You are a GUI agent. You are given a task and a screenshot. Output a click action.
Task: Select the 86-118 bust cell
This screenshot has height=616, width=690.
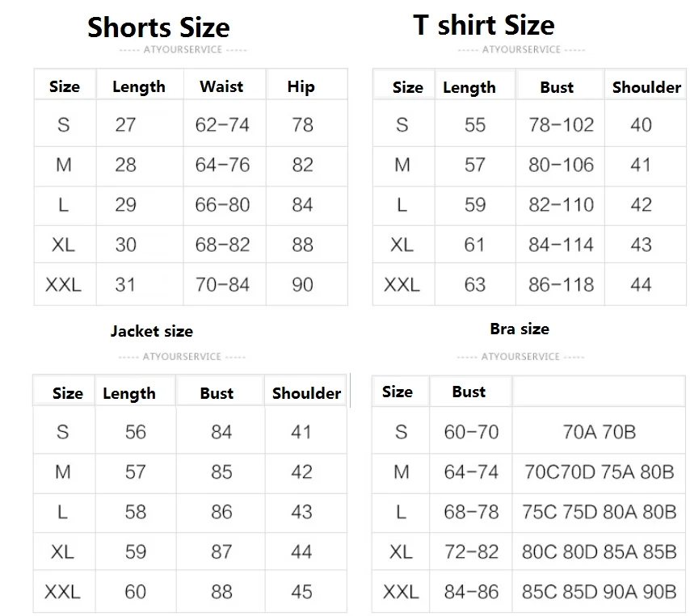tap(561, 284)
